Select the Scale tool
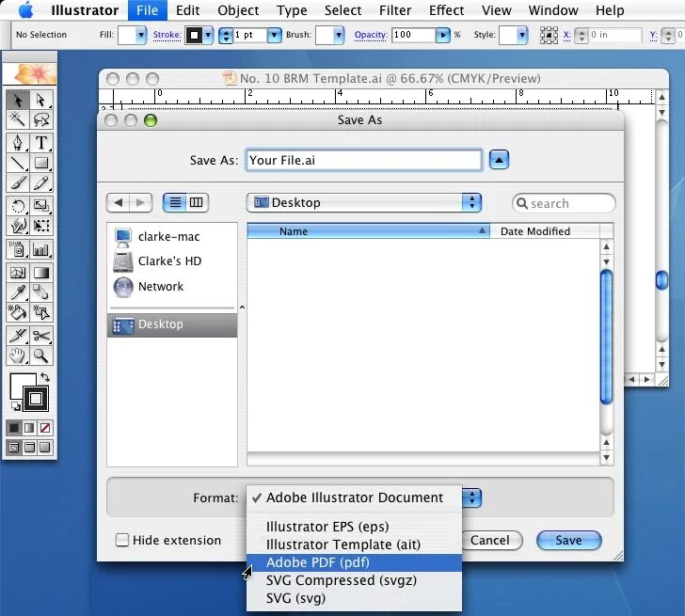Image resolution: width=685 pixels, height=616 pixels. 41,206
